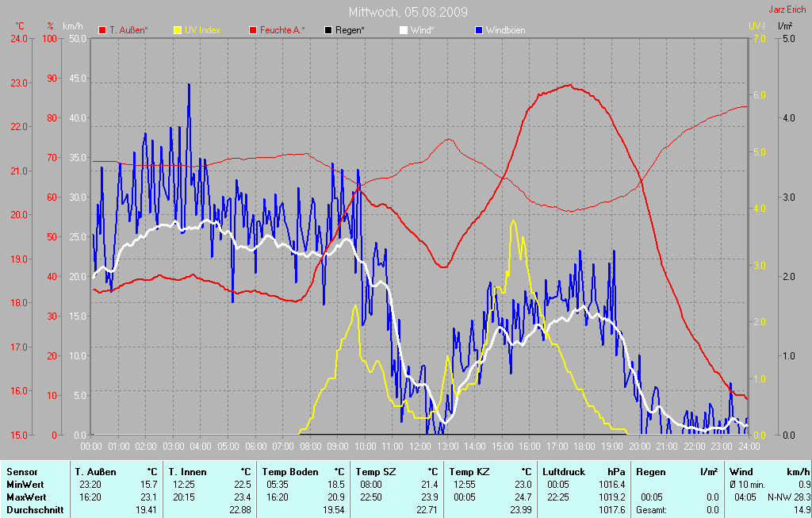The width and height of the screenshot is (812, 518).
Task: Select the MaxWert row label
Action: tap(25, 497)
